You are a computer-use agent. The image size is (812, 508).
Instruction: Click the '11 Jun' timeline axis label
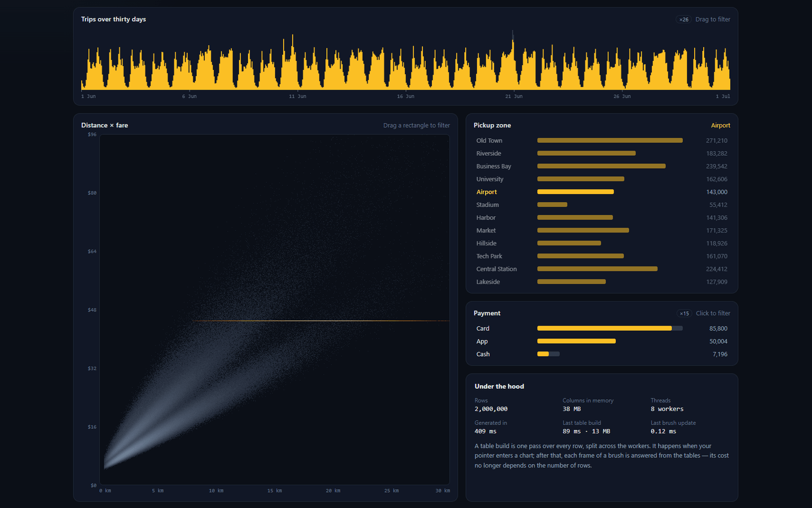[x=298, y=97]
